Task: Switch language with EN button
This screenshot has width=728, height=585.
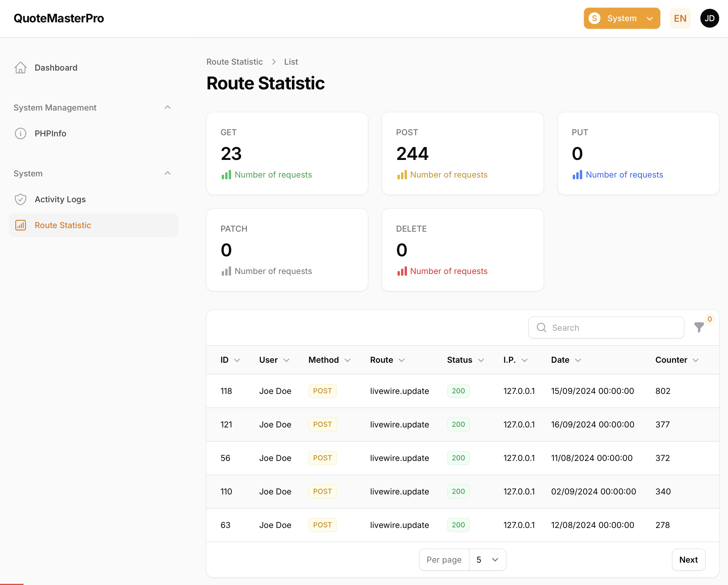Action: point(680,18)
